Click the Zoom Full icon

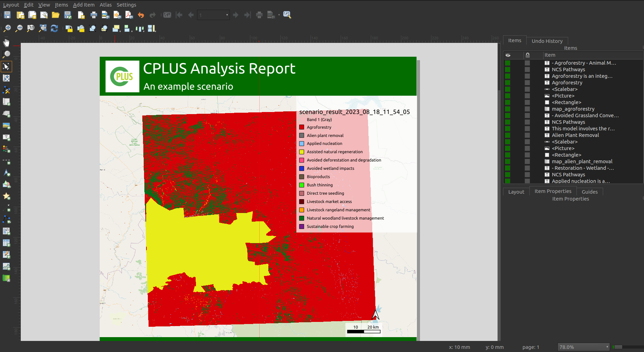[x=43, y=28]
